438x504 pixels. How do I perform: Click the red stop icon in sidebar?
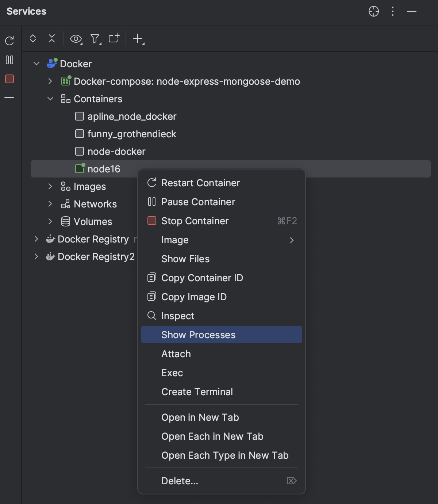[9, 79]
